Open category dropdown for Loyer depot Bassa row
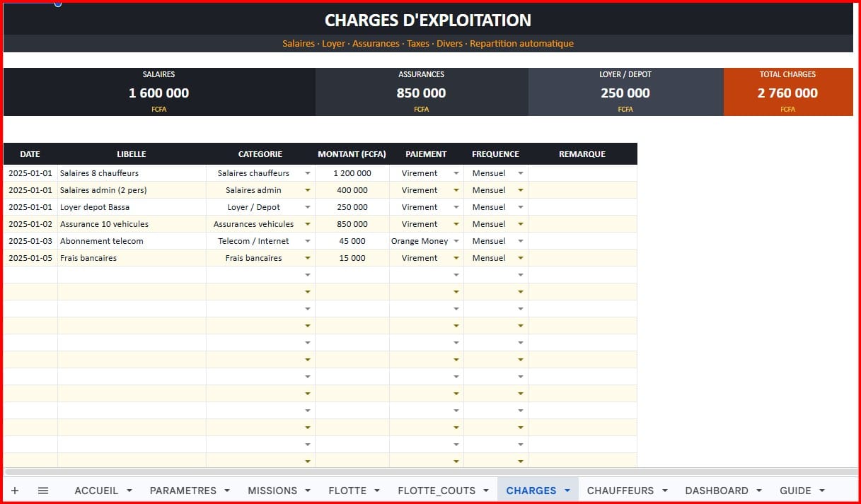861x504 pixels. coord(308,207)
